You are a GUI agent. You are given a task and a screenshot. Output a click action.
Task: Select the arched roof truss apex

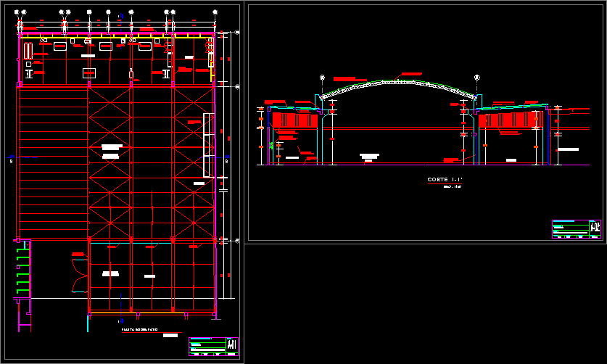399,80
